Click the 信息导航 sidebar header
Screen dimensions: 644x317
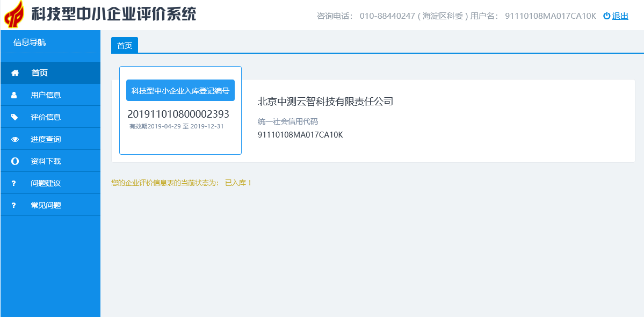pos(30,42)
